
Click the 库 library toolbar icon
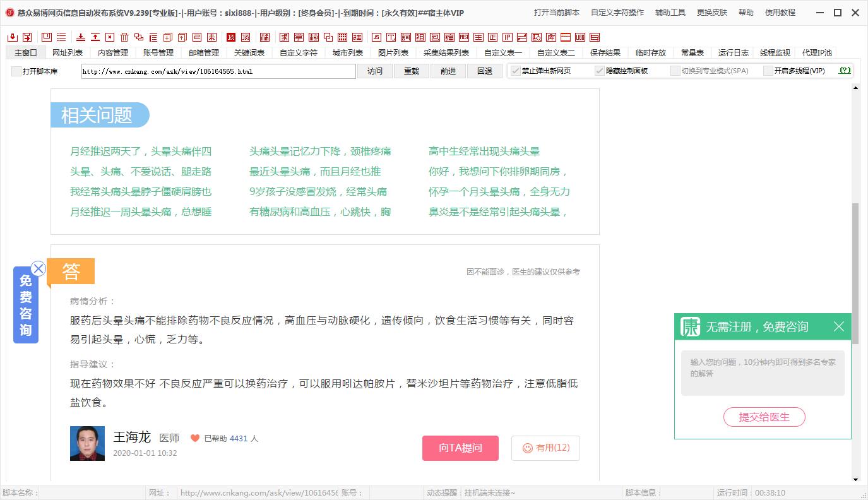tap(551, 37)
